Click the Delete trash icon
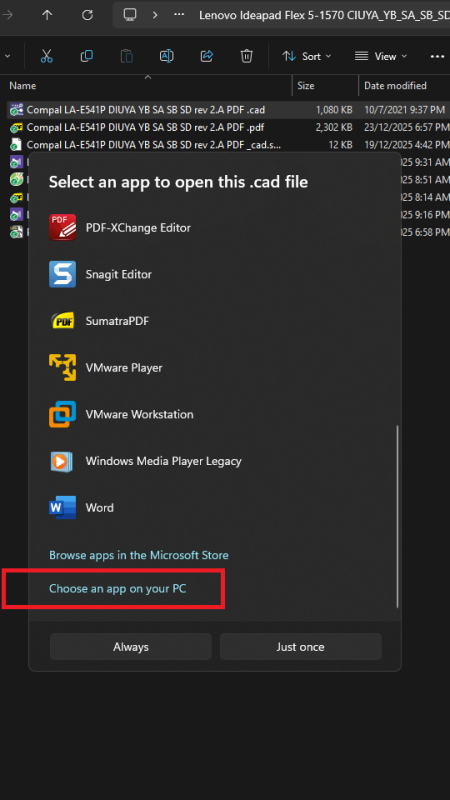The height and width of the screenshot is (800, 450). click(247, 56)
